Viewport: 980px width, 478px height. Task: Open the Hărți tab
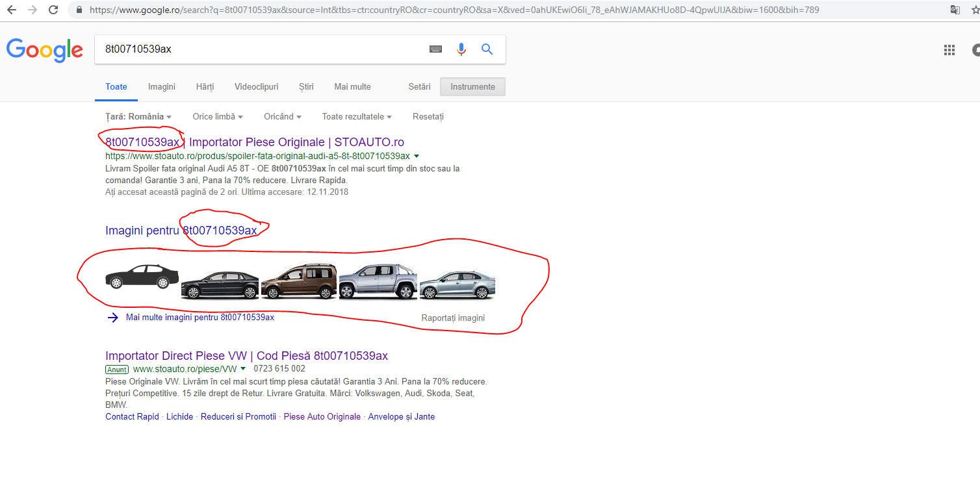click(205, 87)
